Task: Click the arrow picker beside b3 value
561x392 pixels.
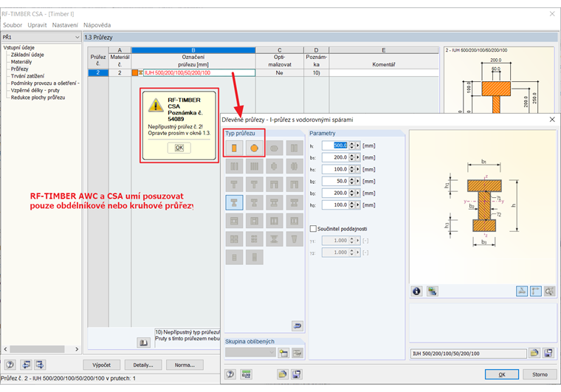Action: point(358,193)
